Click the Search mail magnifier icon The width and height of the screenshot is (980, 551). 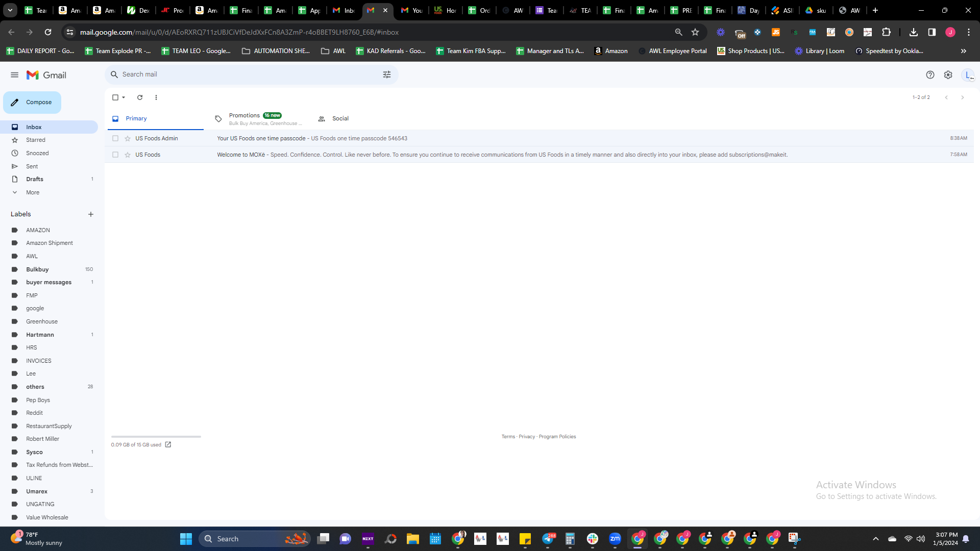pos(114,74)
